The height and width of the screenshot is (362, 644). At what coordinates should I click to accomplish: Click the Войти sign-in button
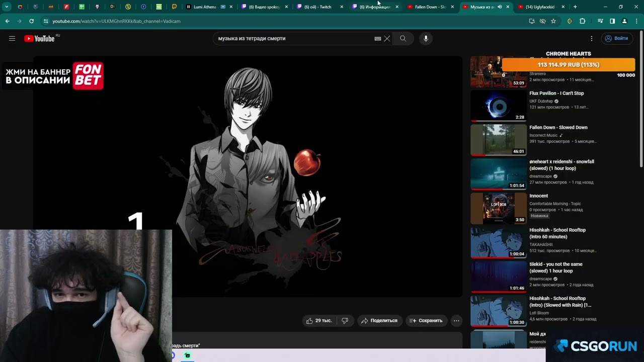pyautogui.click(x=616, y=39)
